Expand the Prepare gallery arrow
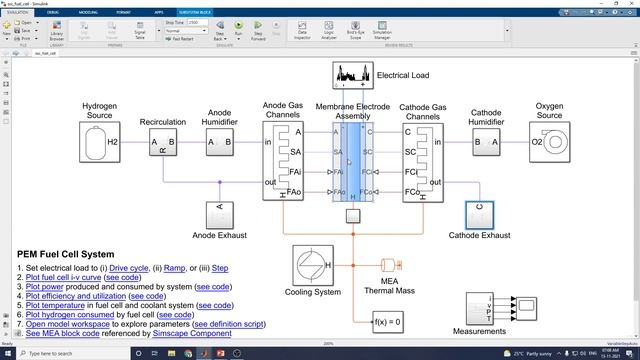640x360 pixels. click(x=159, y=31)
